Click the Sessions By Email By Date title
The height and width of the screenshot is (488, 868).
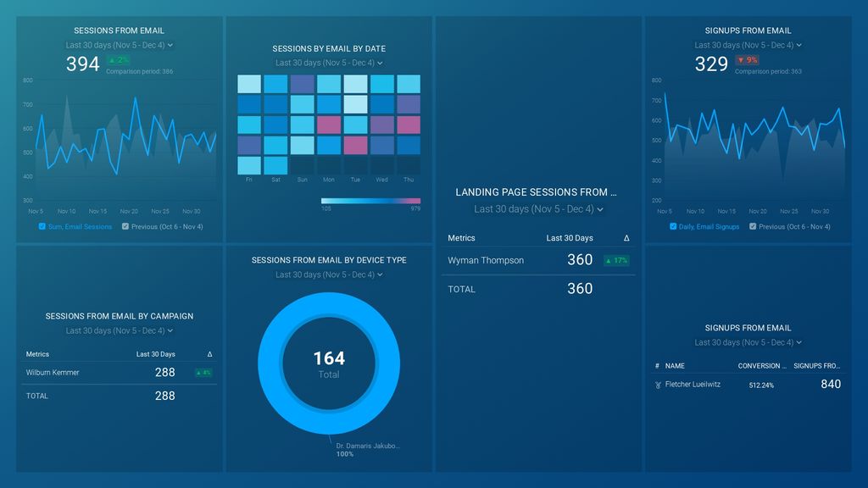point(329,48)
